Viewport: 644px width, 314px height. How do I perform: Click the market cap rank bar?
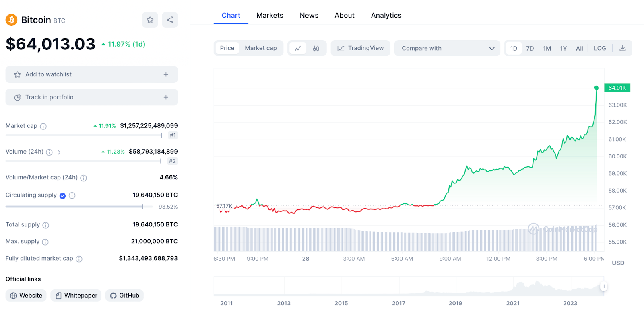pyautogui.click(x=84, y=135)
